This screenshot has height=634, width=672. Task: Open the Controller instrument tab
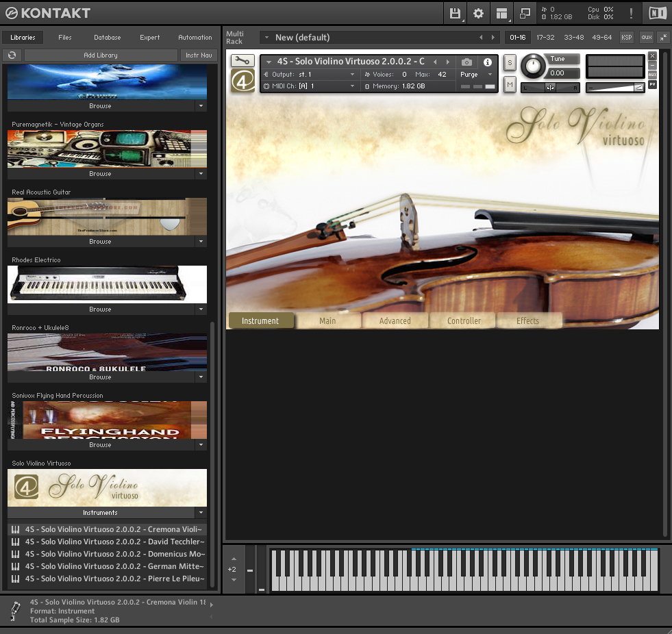pos(464,321)
